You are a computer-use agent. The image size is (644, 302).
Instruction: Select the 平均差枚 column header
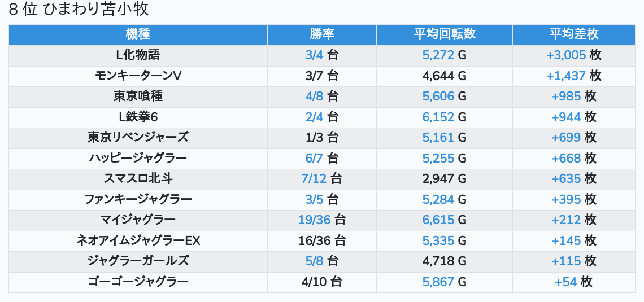(x=573, y=34)
